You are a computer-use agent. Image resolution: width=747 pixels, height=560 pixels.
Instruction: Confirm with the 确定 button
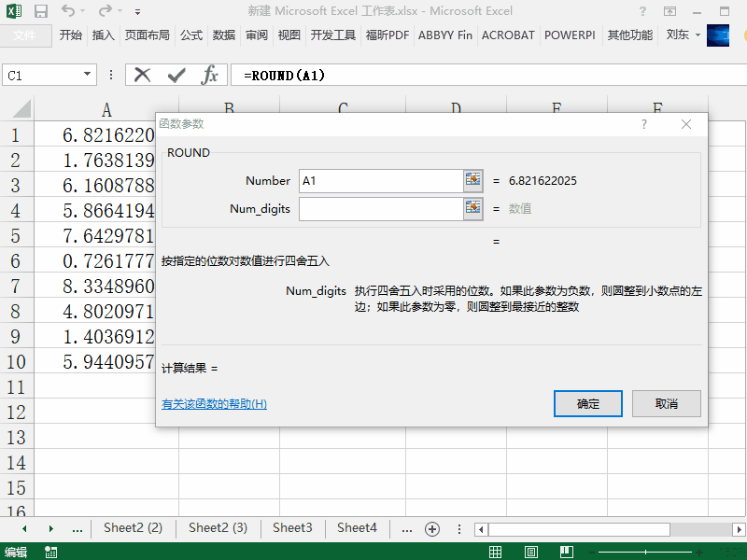[x=588, y=404]
